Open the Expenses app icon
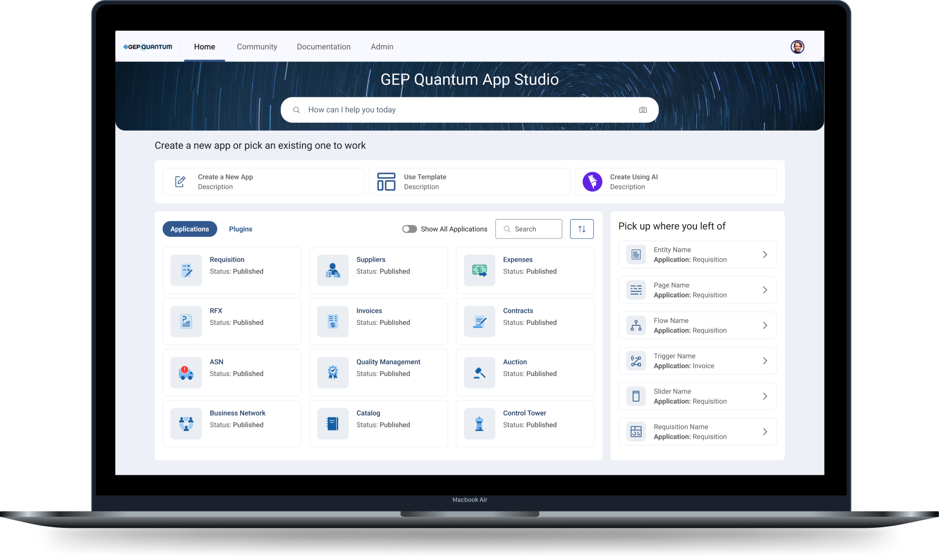Viewport: 939px width, 560px height. [x=479, y=270]
